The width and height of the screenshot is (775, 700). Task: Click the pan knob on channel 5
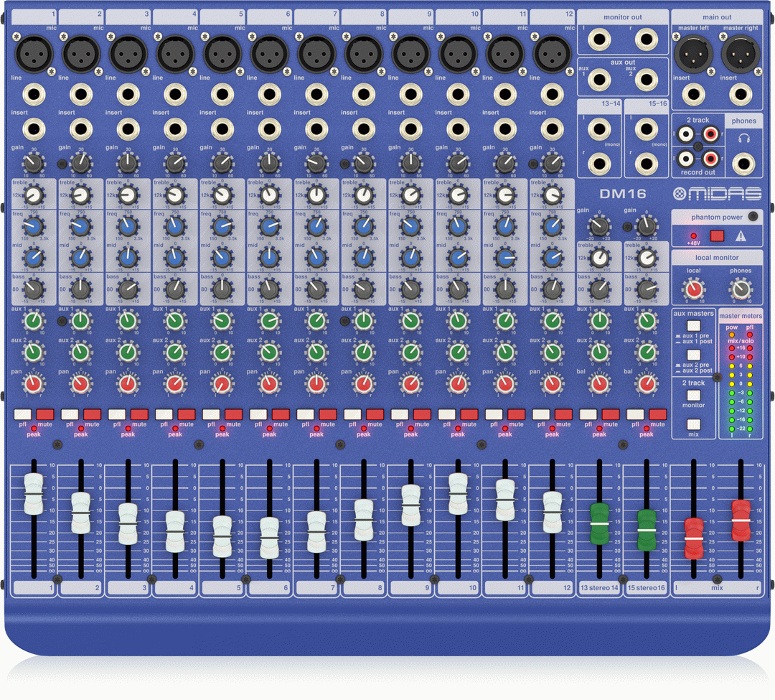click(221, 384)
